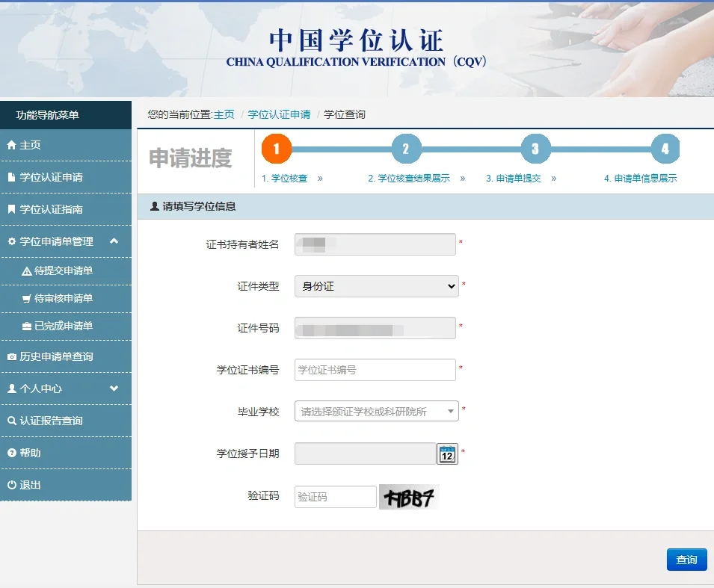Collapse the 学位申请单管理 submenu chevron

[x=114, y=241]
